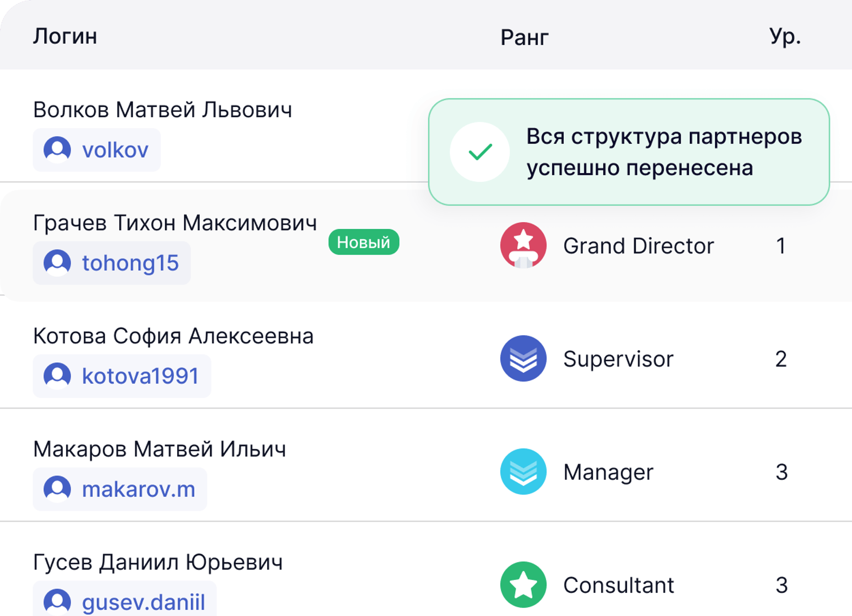The width and height of the screenshot is (852, 616).
Task: Select the login badge volkov
Action: coord(97,150)
